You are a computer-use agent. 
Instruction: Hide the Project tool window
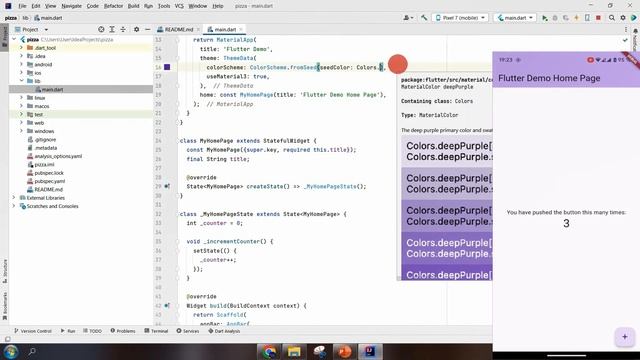pos(147,29)
